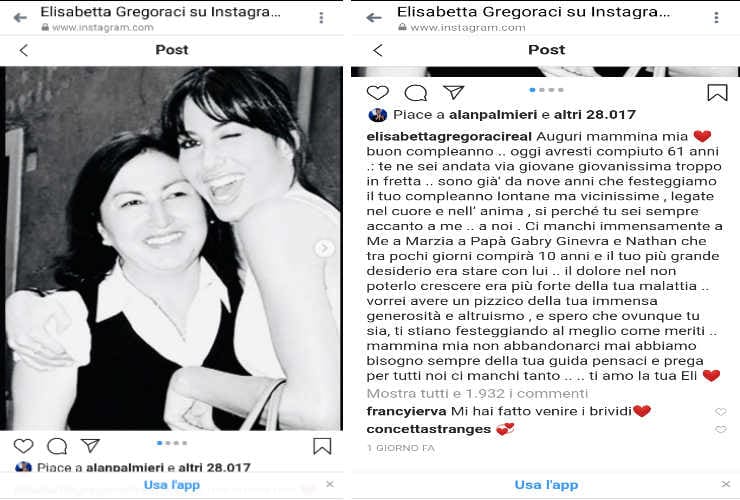Screen dimensions: 740x500
Task: Like concettastranges' comment with small heart
Action: (x=721, y=429)
